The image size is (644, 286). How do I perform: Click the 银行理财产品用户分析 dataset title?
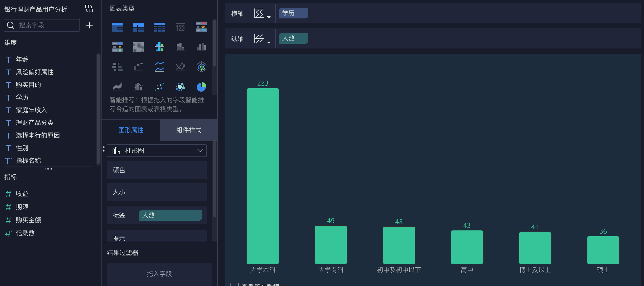(x=36, y=9)
